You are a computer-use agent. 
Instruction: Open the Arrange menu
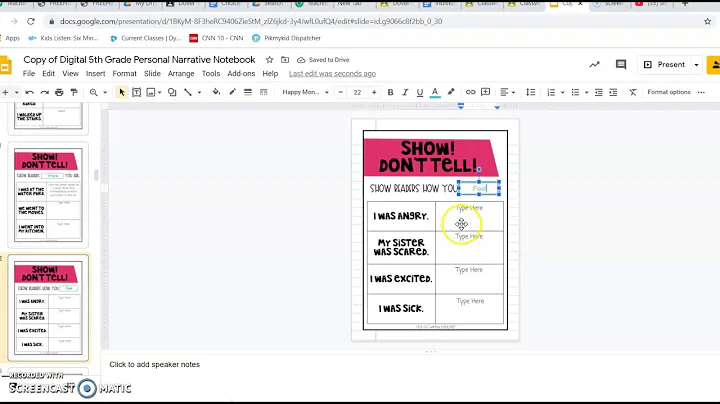181,73
